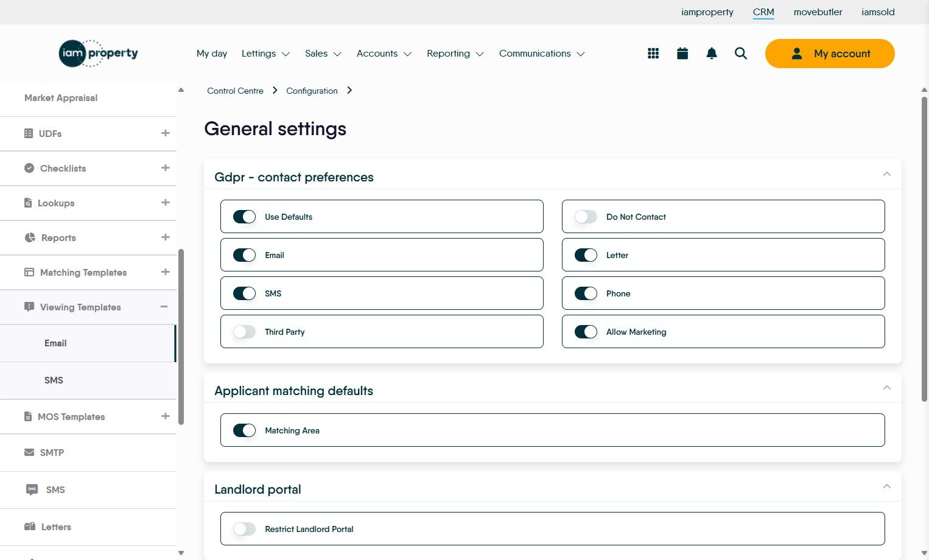Click the search magnifier icon
929x560 pixels.
click(741, 54)
